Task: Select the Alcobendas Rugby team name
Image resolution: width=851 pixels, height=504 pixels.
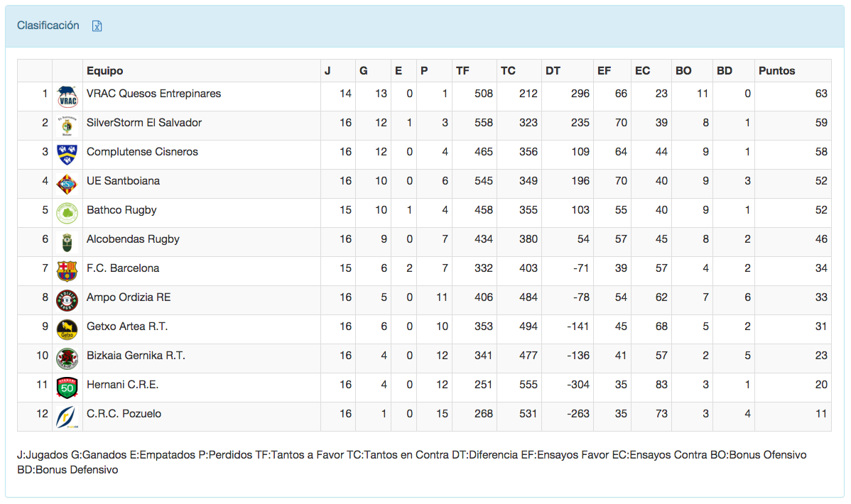Action: click(x=133, y=239)
